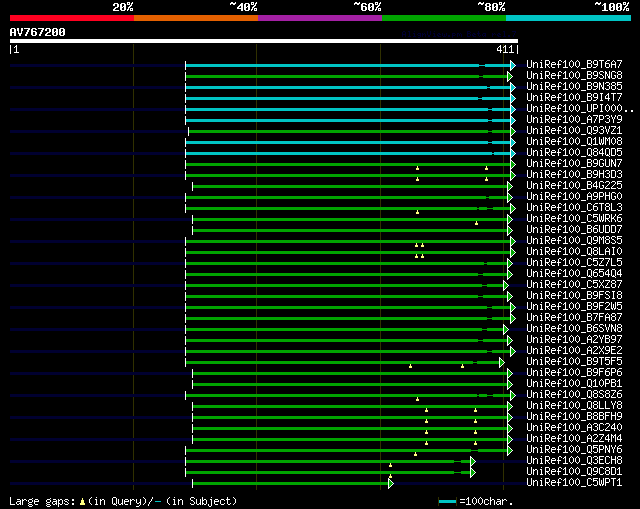This screenshot has height=509, width=640.
Task: Click the cyan ~100% identity legend segment
Action: (569, 18)
